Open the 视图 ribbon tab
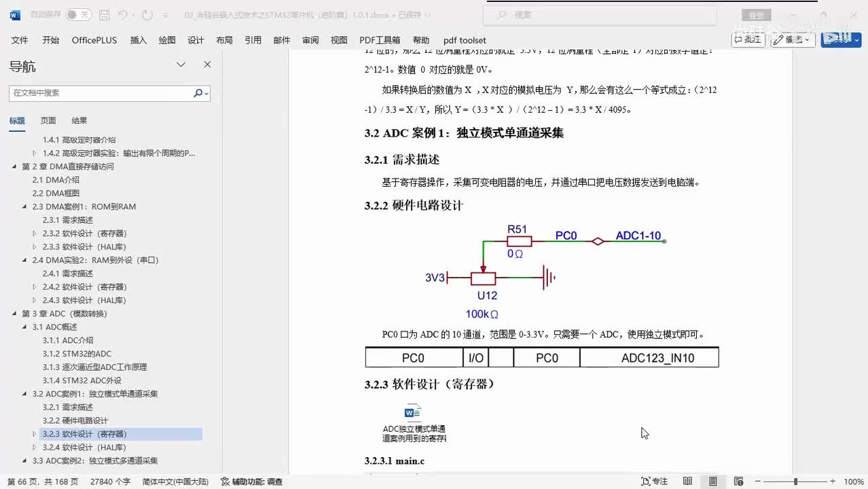 tap(339, 40)
